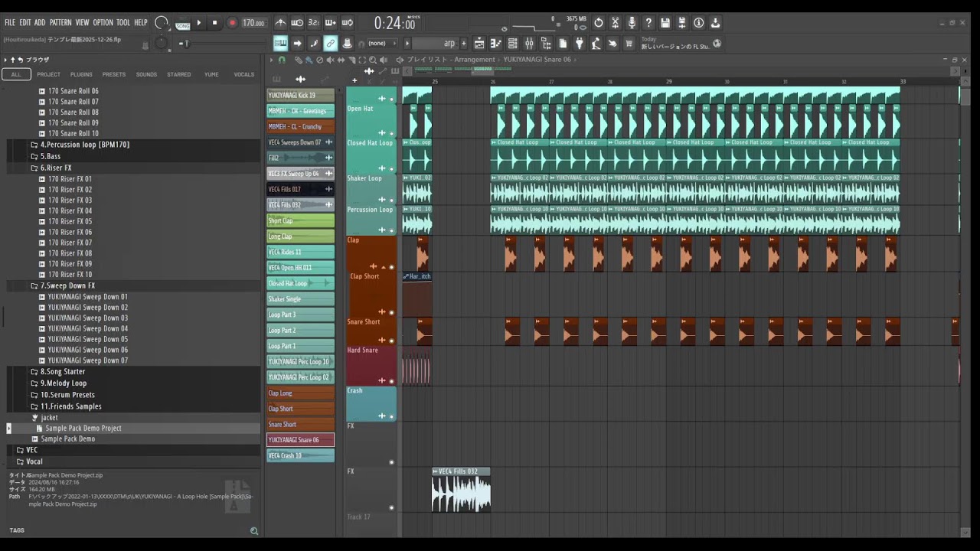The width and height of the screenshot is (980, 551).
Task: Toggle the metronome
Action: point(280,22)
